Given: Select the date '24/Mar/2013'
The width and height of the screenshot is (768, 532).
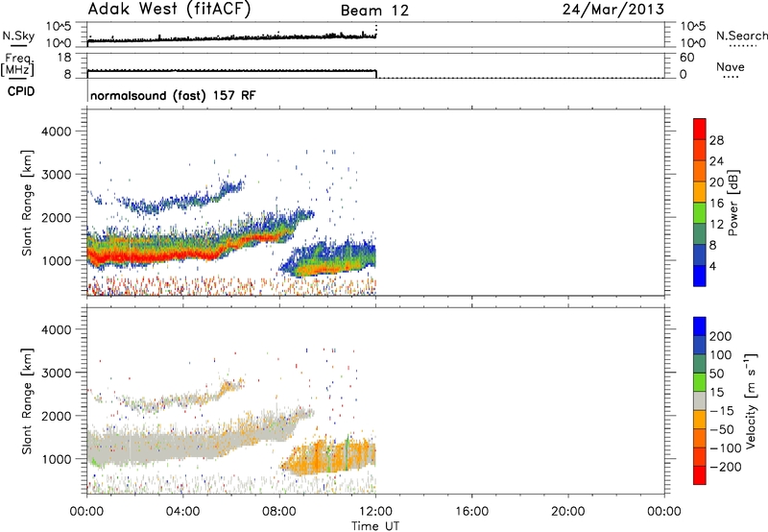Looking at the screenshot, I should pos(613,10).
